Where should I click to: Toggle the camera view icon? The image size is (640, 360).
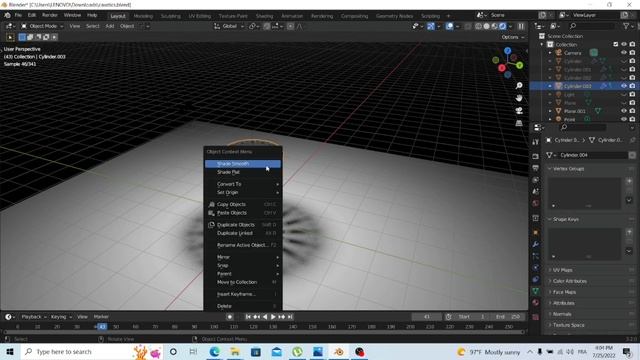pyautogui.click(x=519, y=111)
